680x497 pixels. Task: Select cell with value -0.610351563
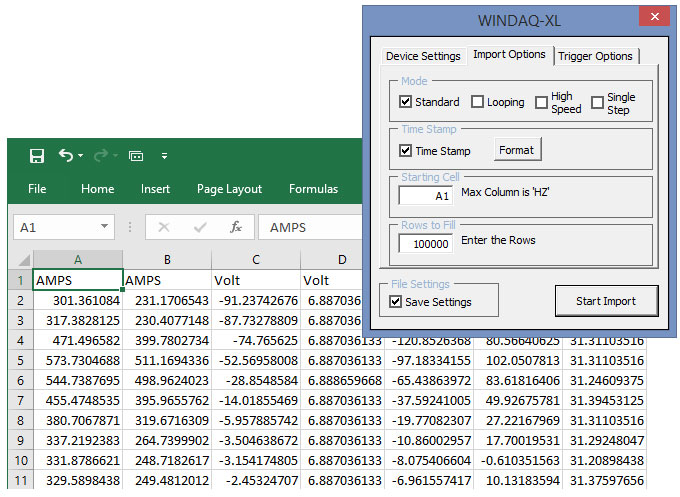pyautogui.click(x=518, y=460)
